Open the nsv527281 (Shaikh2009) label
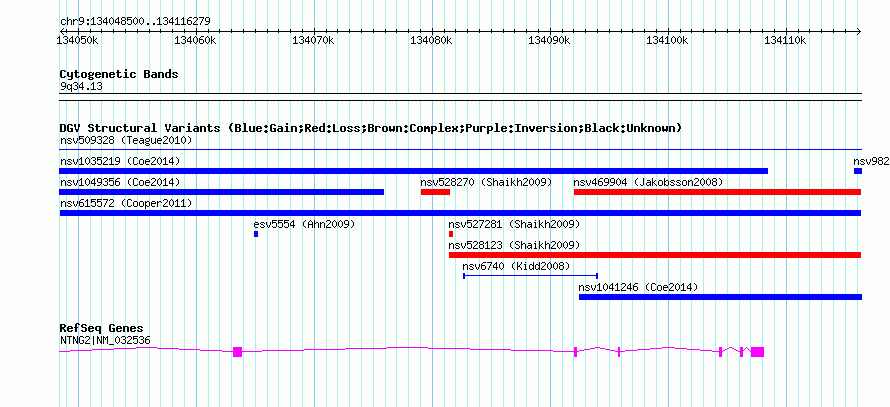This screenshot has width=890, height=407. click(514, 224)
